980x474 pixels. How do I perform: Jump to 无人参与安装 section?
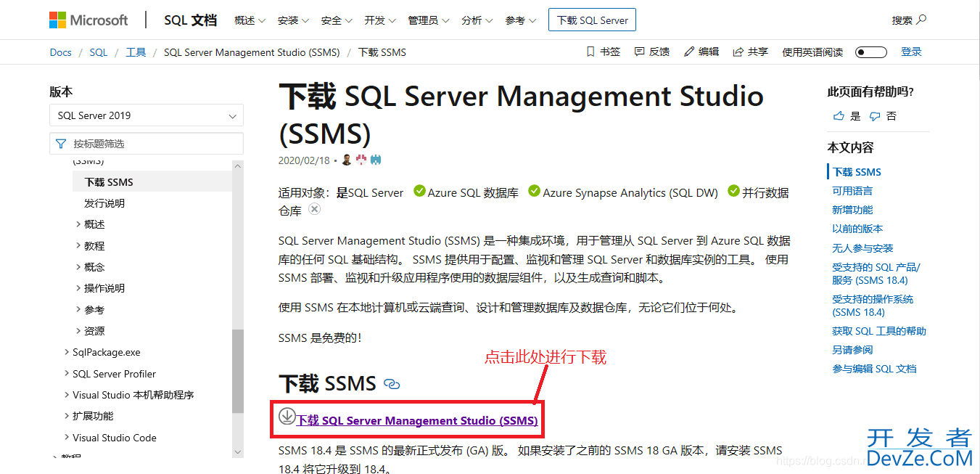coord(862,248)
